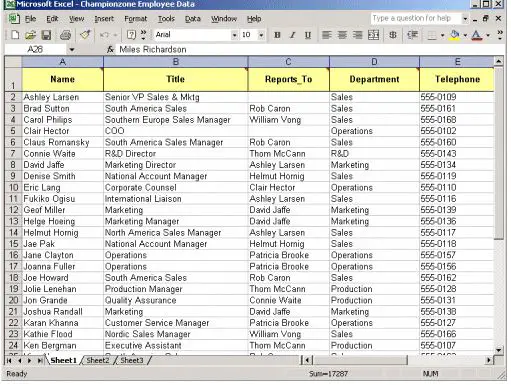Click the Type a question for help box
The image size is (511, 385).
pyautogui.click(x=416, y=18)
